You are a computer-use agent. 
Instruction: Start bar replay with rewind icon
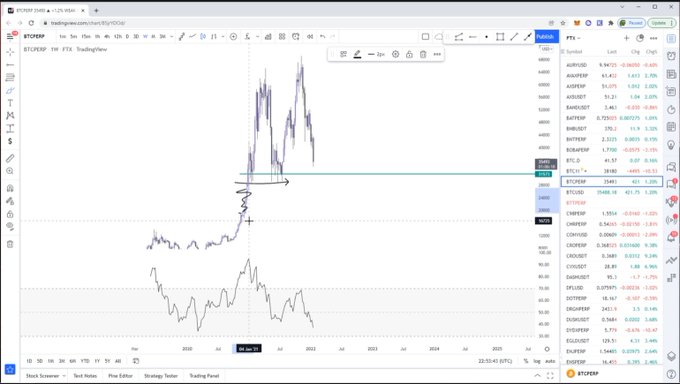pyautogui.click(x=310, y=36)
